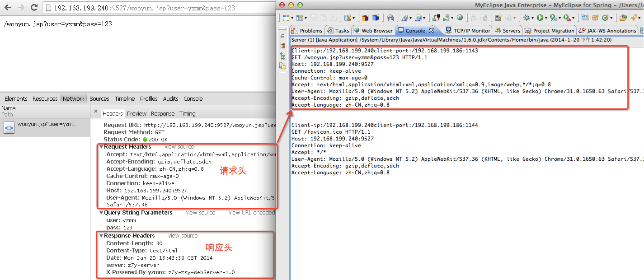Close the Console view tab
The height and width of the screenshot is (280, 644).
click(x=431, y=30)
